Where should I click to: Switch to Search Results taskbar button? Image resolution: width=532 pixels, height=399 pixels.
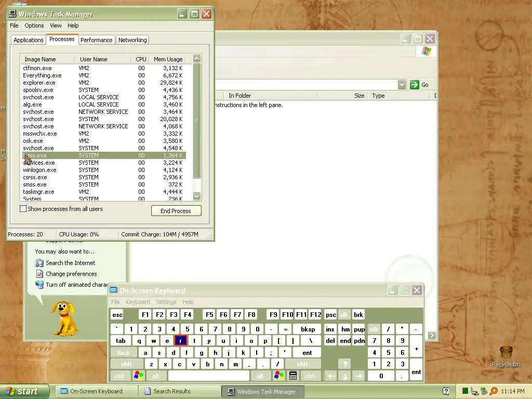(x=179, y=392)
